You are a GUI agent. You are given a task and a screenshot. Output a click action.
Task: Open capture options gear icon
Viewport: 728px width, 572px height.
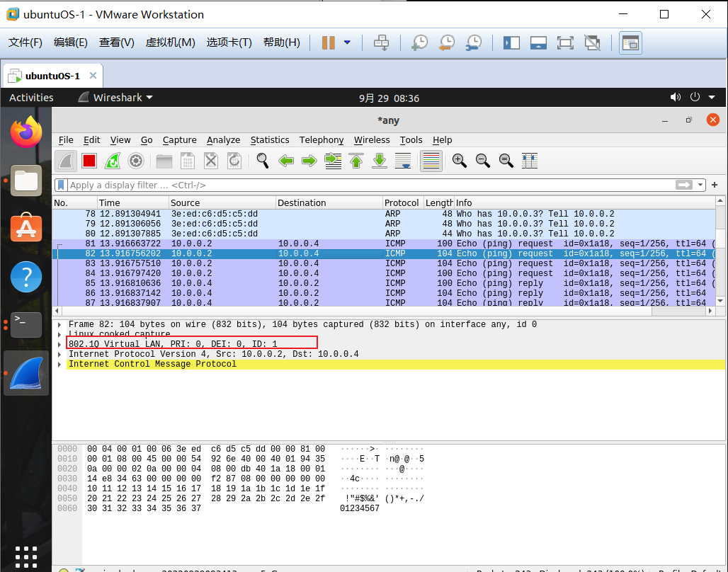click(x=136, y=161)
